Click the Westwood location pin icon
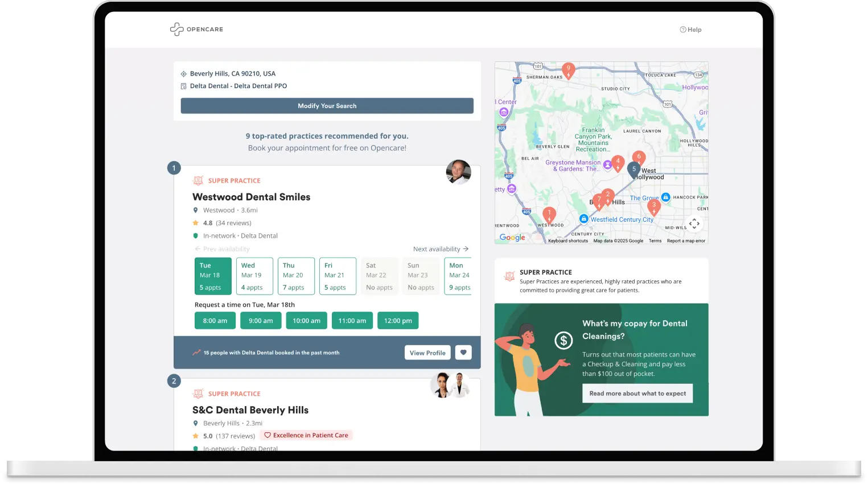The image size is (868, 484). pos(196,210)
